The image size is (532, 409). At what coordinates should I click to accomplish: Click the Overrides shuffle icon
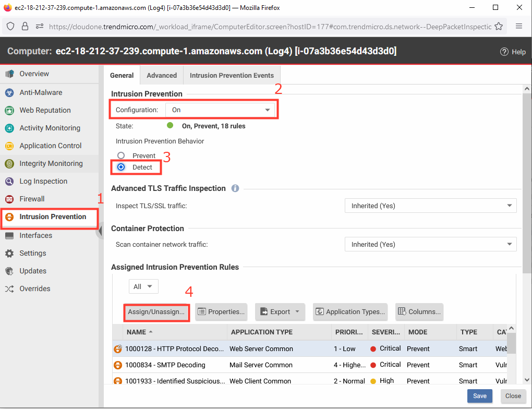[9, 289]
